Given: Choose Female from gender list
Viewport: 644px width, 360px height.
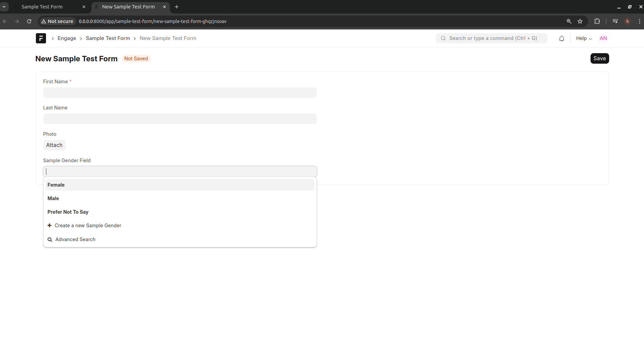Looking at the screenshot, I should (x=180, y=185).
